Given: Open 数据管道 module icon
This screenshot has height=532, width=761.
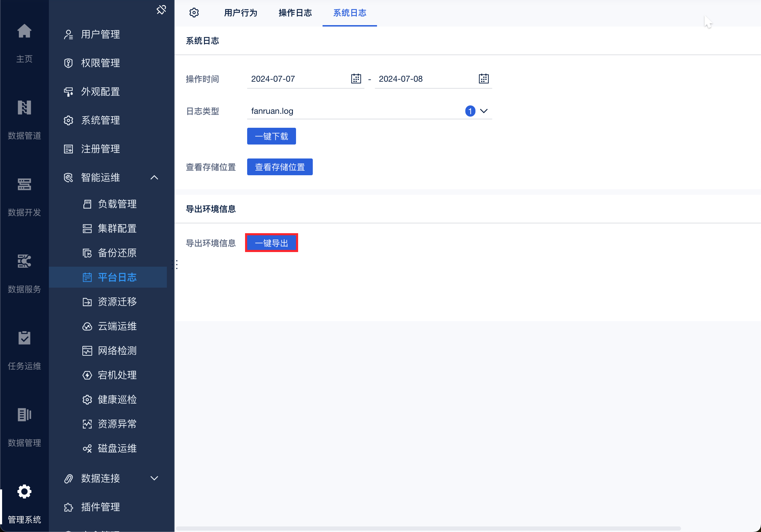Looking at the screenshot, I should (24, 108).
